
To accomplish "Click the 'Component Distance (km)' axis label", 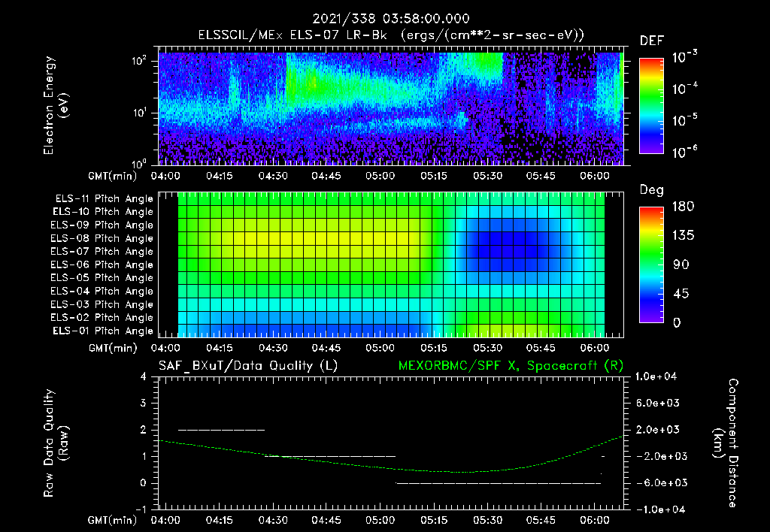I will pos(726,443).
